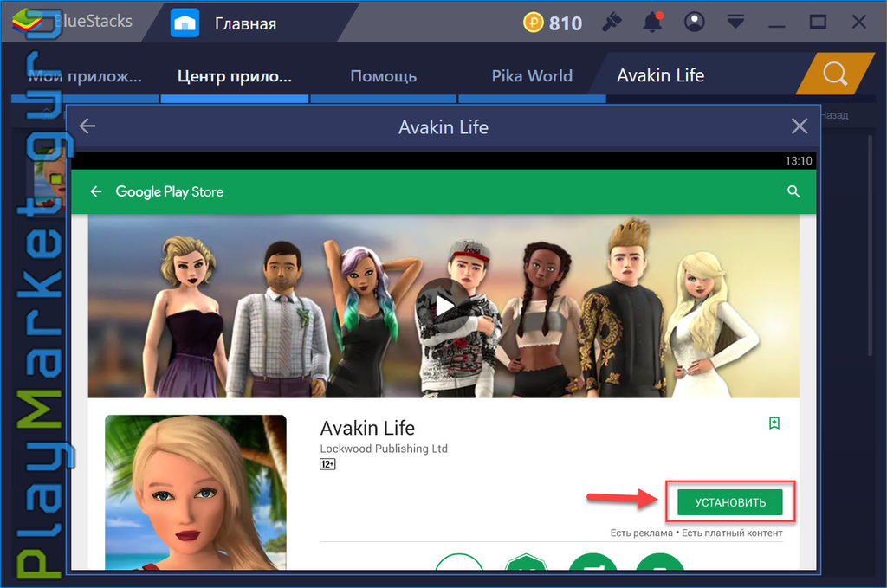Click Google Play Store back arrow
Image resolution: width=887 pixels, height=588 pixels.
pos(96,191)
